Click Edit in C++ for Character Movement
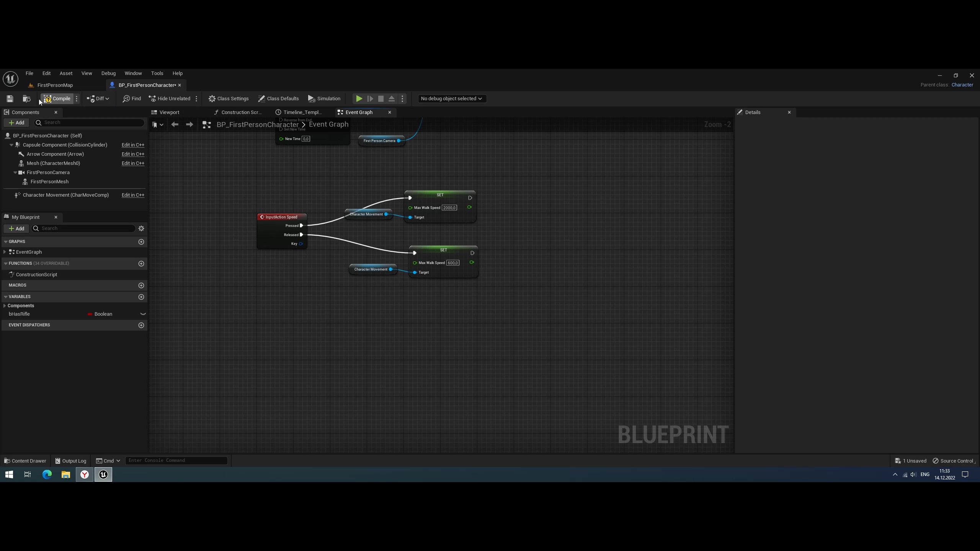The width and height of the screenshot is (980, 551). 132,195
